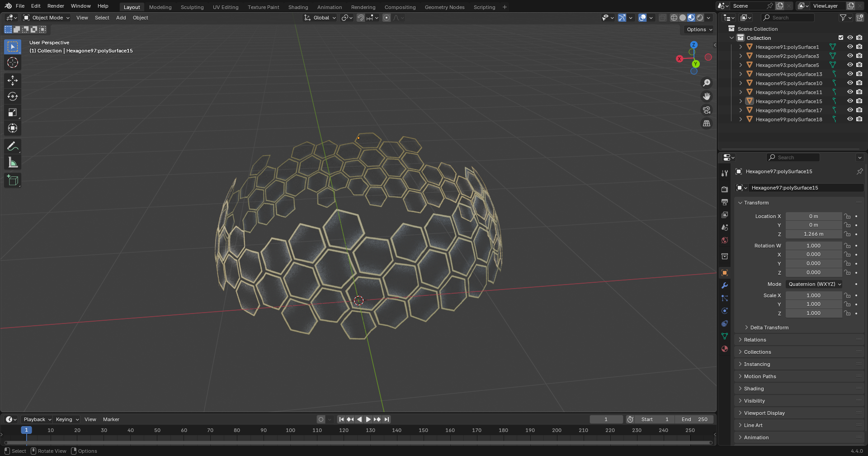This screenshot has height=456, width=868.
Task: Choose the Scale tool
Action: [x=13, y=113]
